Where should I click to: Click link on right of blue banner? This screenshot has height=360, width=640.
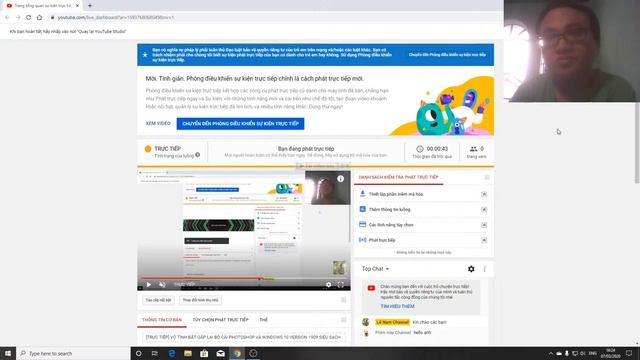(x=447, y=55)
